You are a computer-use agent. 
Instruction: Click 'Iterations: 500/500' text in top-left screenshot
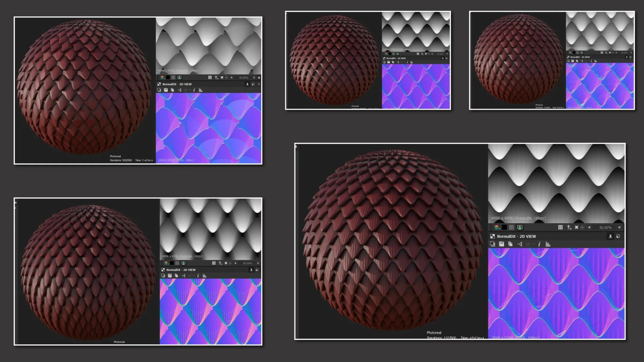121,160
